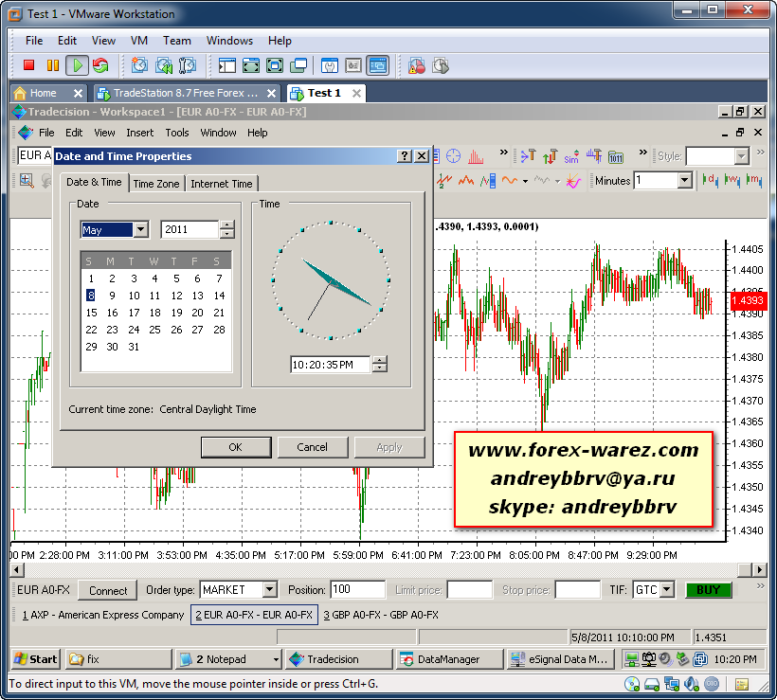Switch to the Time Zone tab
This screenshot has width=777, height=700.
point(155,184)
